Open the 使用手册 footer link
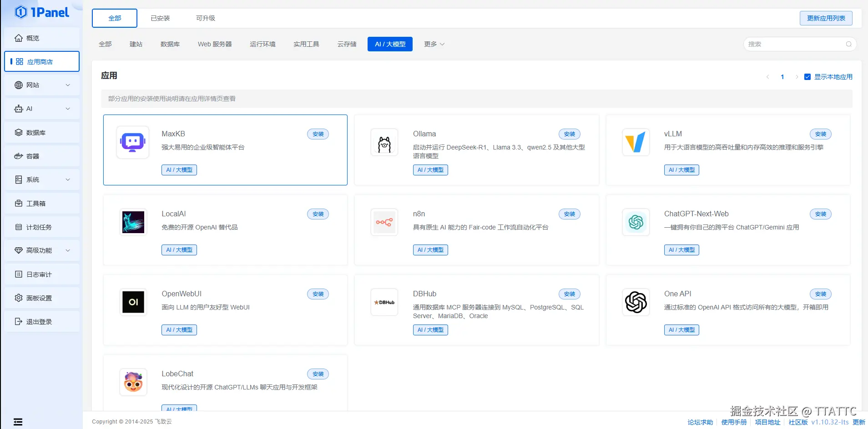 pyautogui.click(x=734, y=422)
